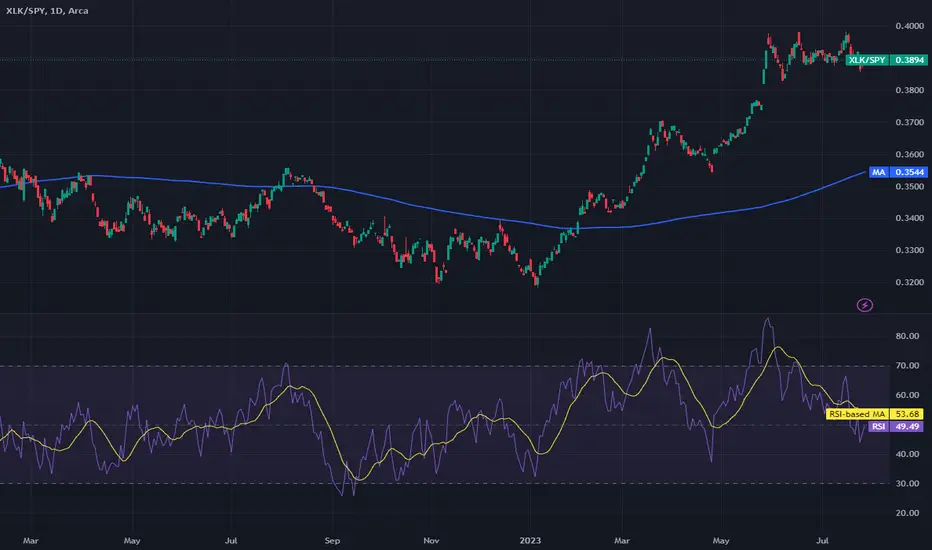Click the 2023 time axis label
The width and height of the screenshot is (932, 550).
pos(530,540)
